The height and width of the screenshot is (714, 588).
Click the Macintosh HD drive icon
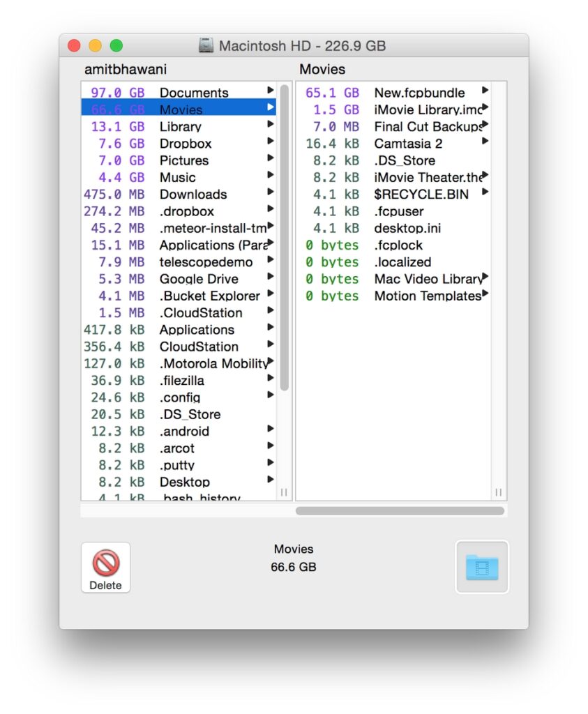pos(206,44)
